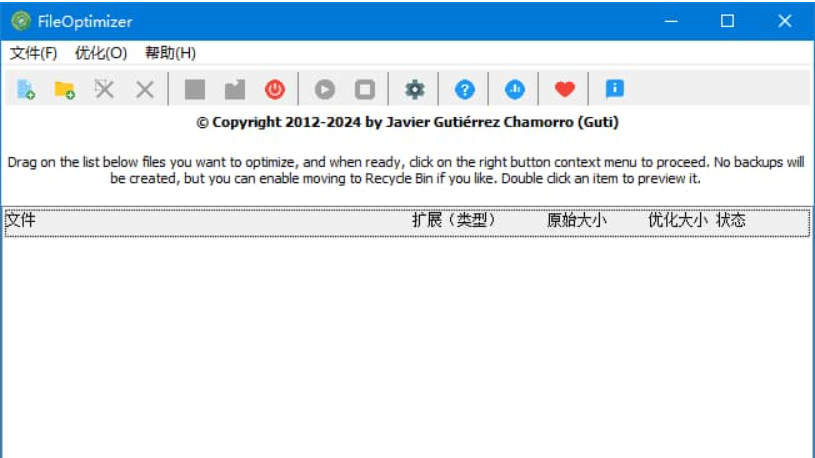Click the solid gray square toolbar icon
The height and width of the screenshot is (458, 815).
195,89
